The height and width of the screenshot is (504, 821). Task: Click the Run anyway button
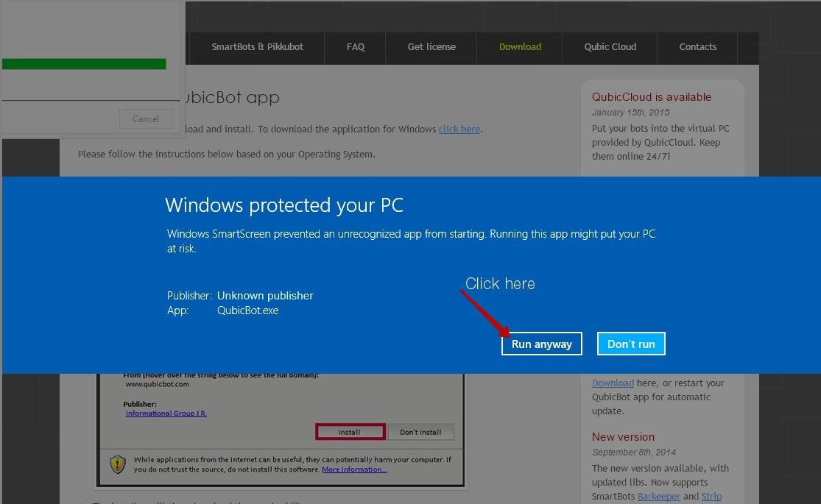(541, 344)
